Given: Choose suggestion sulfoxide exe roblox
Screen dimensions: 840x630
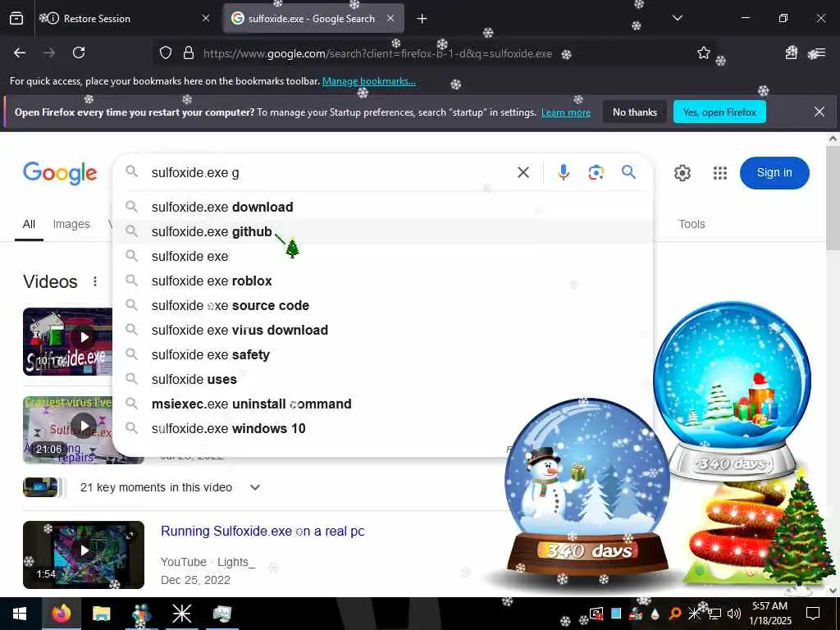Looking at the screenshot, I should [x=382, y=281].
